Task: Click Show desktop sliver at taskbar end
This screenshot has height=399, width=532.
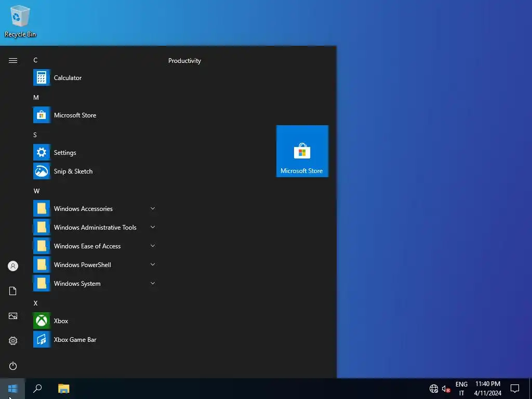Action: click(530, 389)
